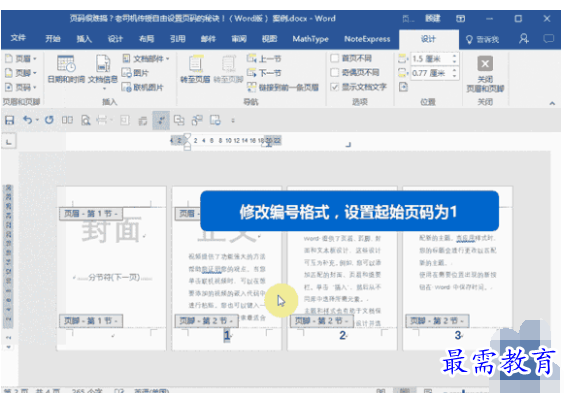
Task: Uncheck 显示文档文字 show document text
Action: (335, 87)
